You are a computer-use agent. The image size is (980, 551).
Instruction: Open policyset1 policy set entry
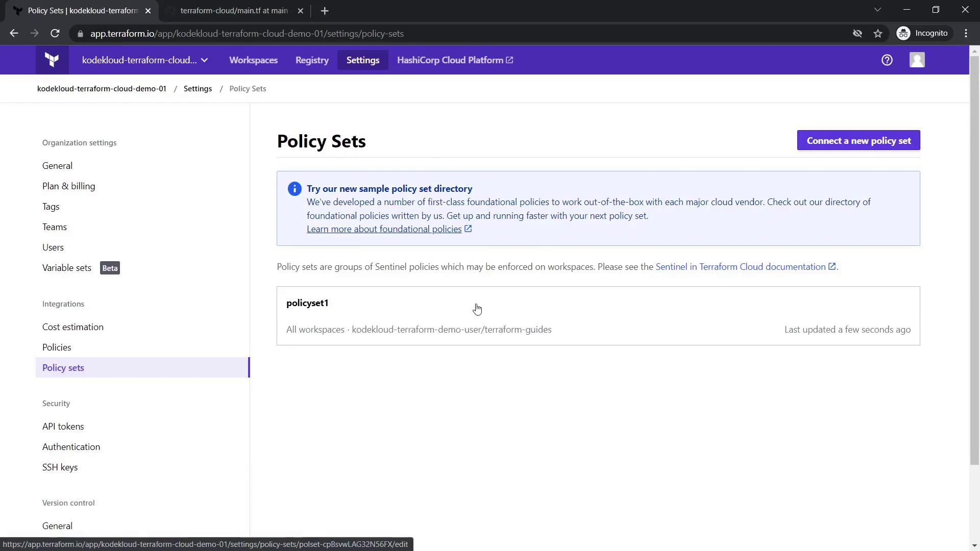point(307,303)
